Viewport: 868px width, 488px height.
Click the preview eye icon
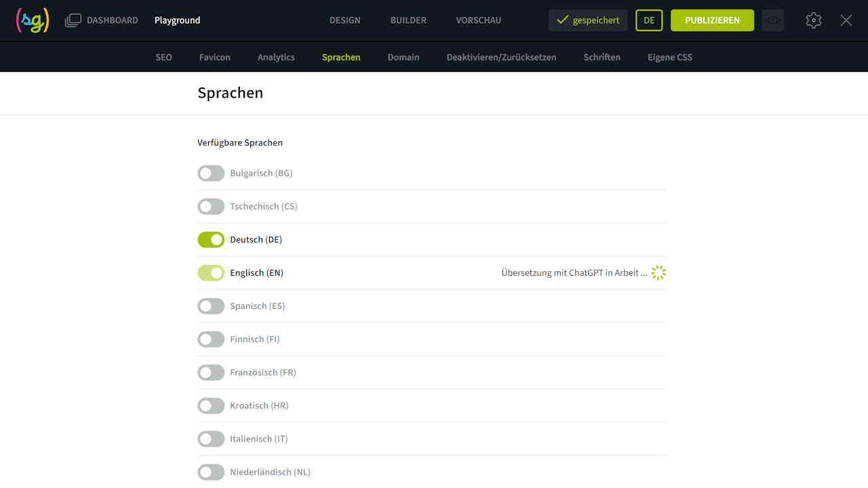[773, 20]
